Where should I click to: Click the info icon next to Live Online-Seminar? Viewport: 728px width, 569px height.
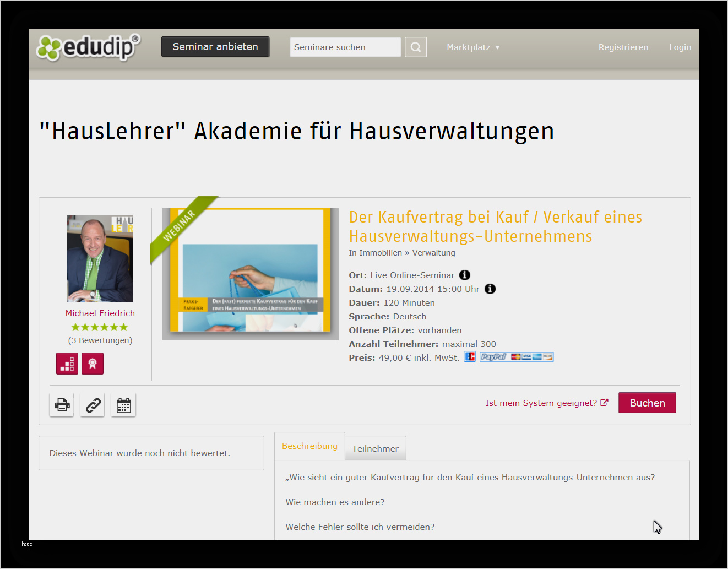click(464, 274)
